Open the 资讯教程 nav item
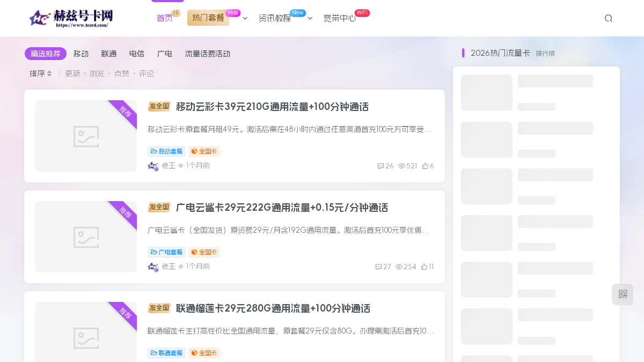The image size is (644, 362). point(275,18)
